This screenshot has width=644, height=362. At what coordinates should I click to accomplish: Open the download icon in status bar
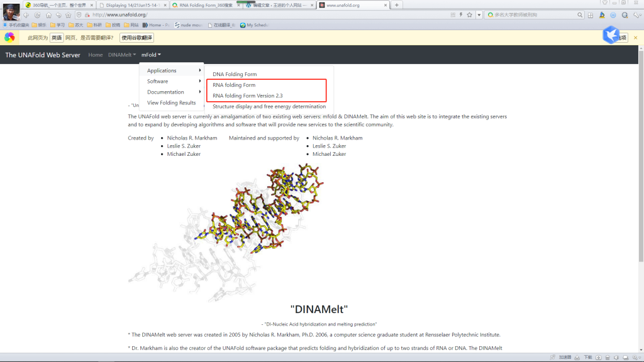click(x=577, y=357)
